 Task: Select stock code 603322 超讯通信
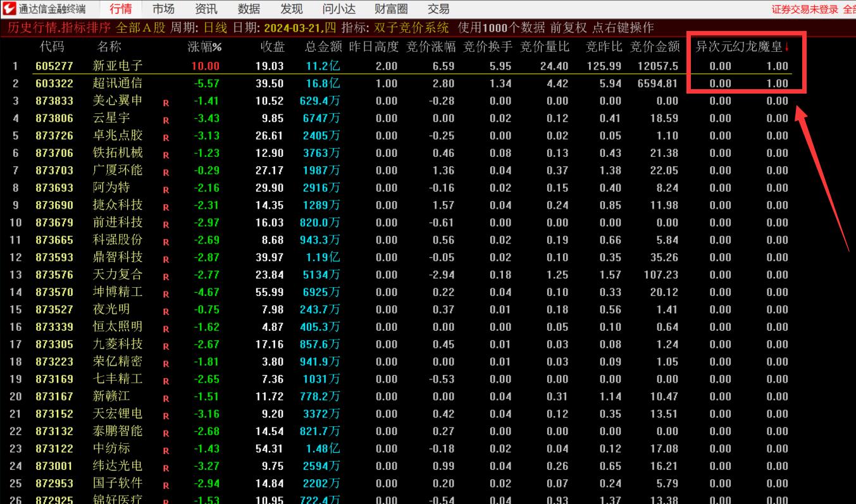pos(54,83)
